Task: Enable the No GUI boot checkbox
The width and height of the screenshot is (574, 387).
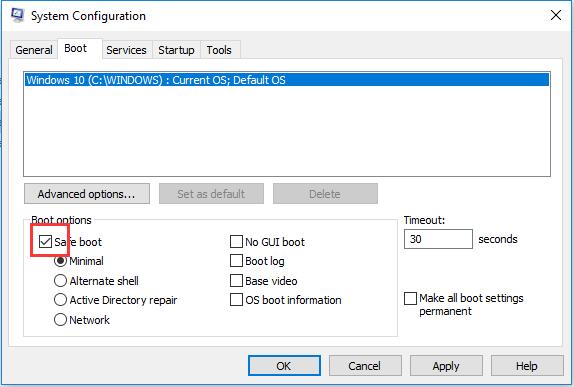Action: pos(236,242)
